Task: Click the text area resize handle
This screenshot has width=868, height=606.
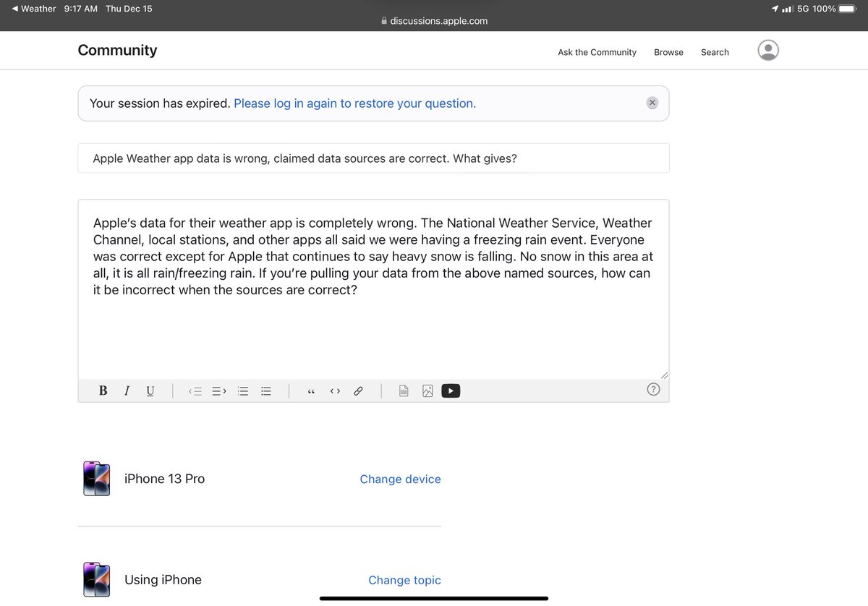Action: pyautogui.click(x=664, y=375)
